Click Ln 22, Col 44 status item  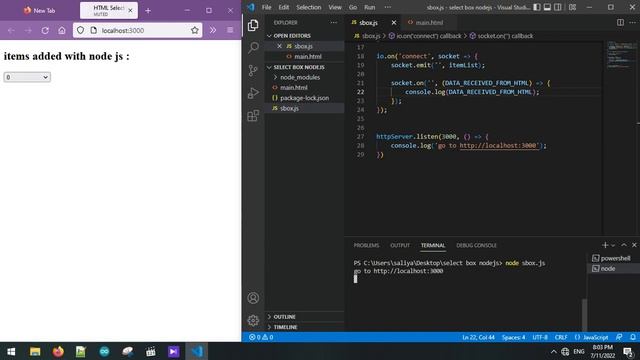click(478, 337)
